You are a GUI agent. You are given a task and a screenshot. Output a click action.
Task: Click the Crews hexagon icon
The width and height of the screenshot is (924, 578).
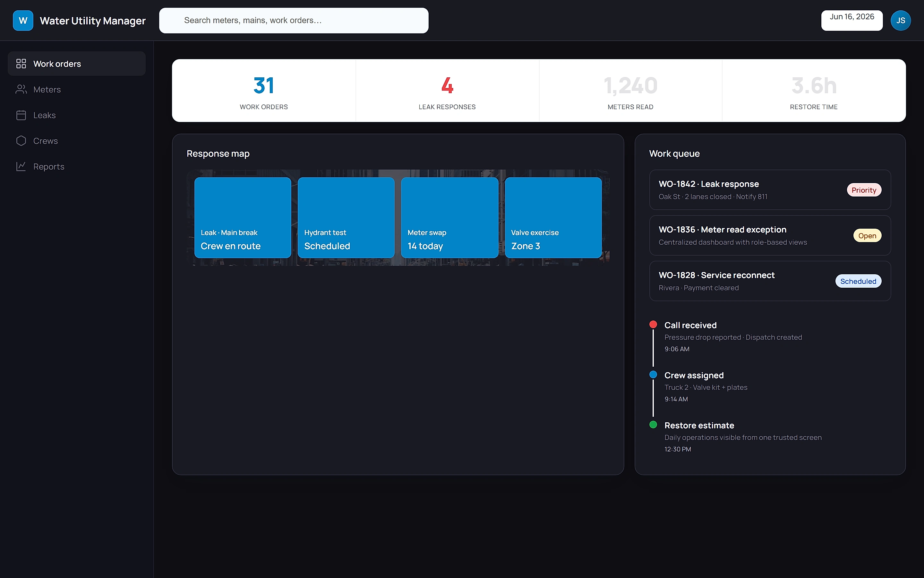[x=21, y=141]
